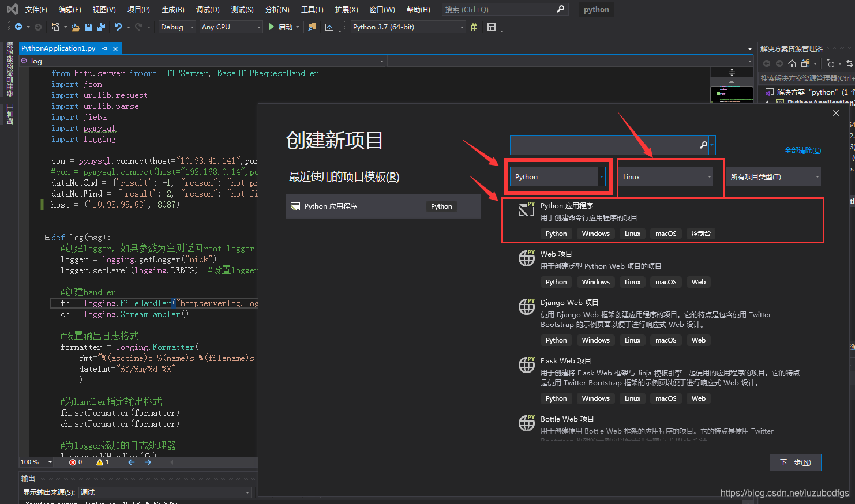
Task: Select Python 应用程序 template in the list
Action: 662,220
